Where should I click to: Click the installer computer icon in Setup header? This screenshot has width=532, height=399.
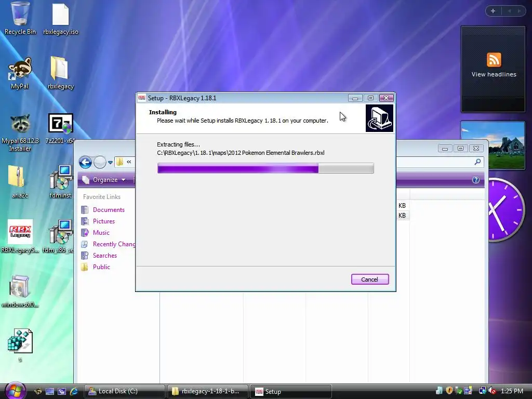[379, 118]
